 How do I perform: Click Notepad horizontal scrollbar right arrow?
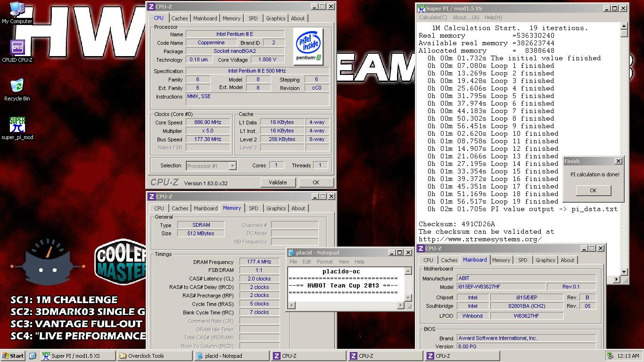(401, 305)
